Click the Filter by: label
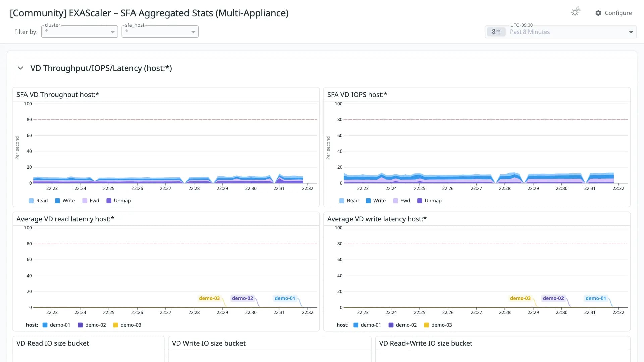Viewport: 644px width, 362px height. coord(26,32)
